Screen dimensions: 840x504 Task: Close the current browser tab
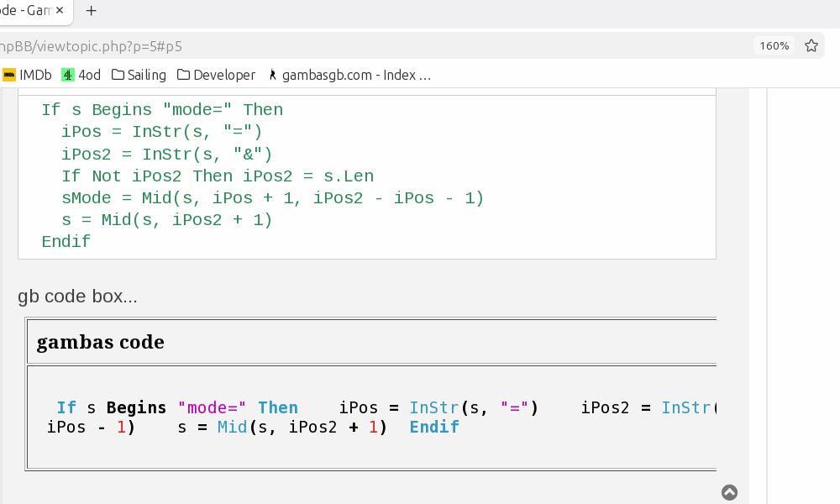(x=60, y=11)
